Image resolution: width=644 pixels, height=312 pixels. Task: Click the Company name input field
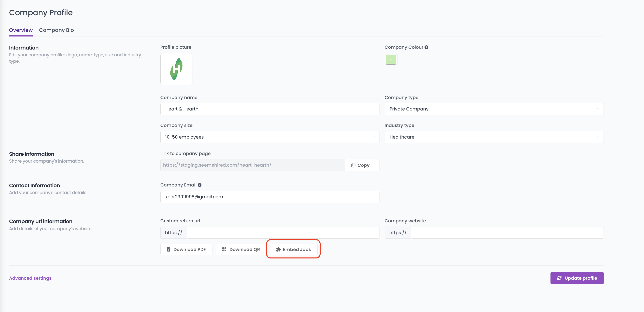(270, 109)
